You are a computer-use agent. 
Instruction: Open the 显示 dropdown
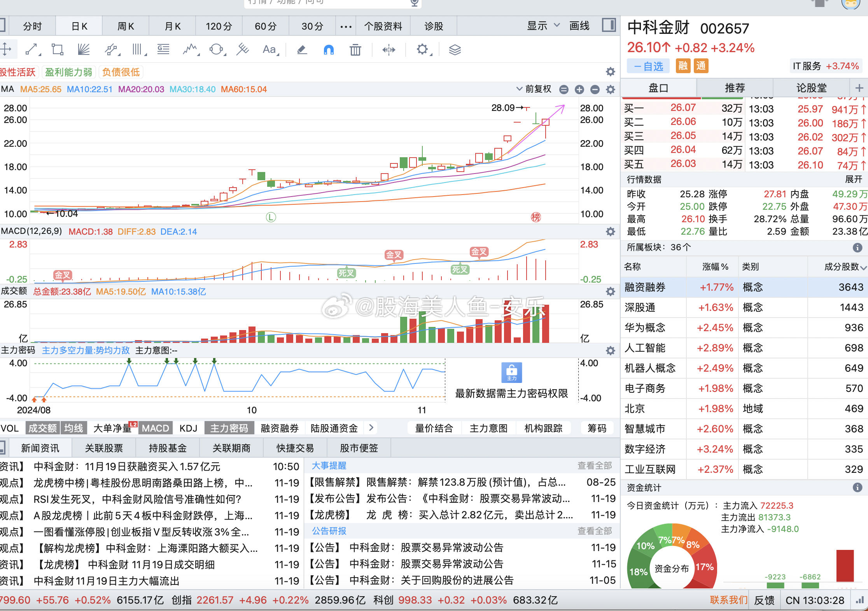click(543, 26)
